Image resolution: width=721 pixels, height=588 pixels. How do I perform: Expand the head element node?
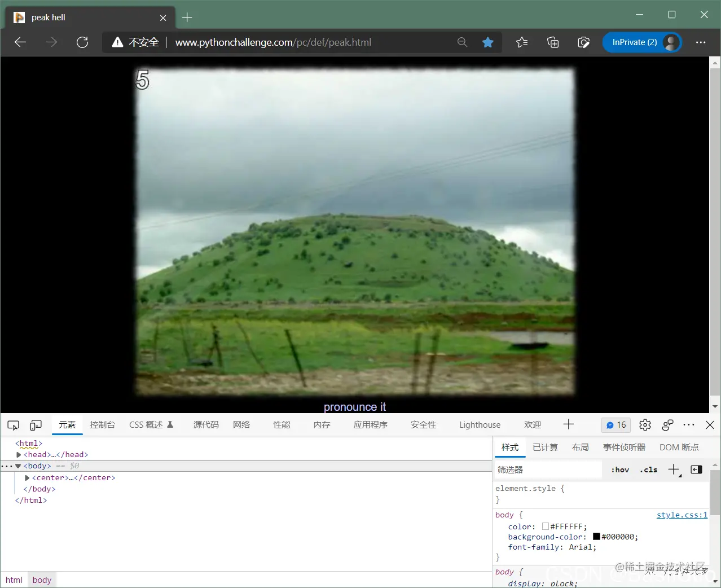coord(19,455)
